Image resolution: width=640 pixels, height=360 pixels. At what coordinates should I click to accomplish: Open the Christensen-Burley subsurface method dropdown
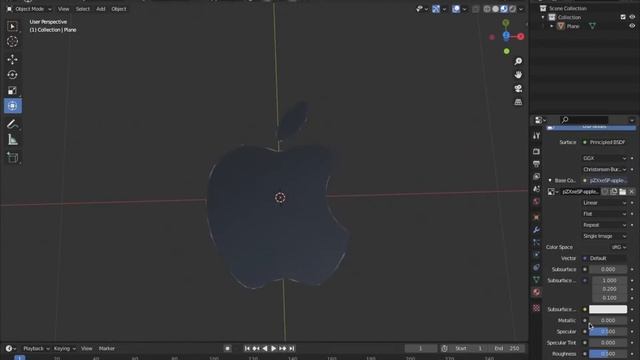coord(604,169)
